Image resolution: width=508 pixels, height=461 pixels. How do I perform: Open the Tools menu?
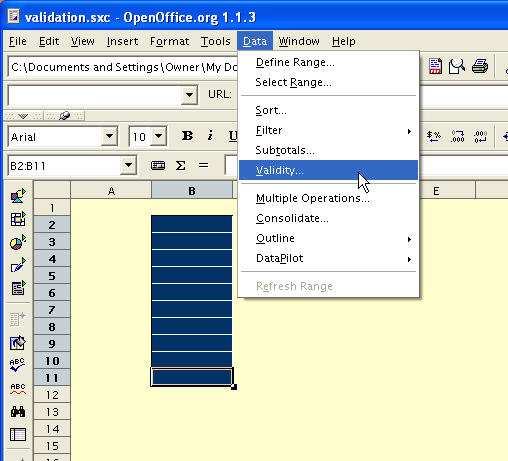click(216, 41)
